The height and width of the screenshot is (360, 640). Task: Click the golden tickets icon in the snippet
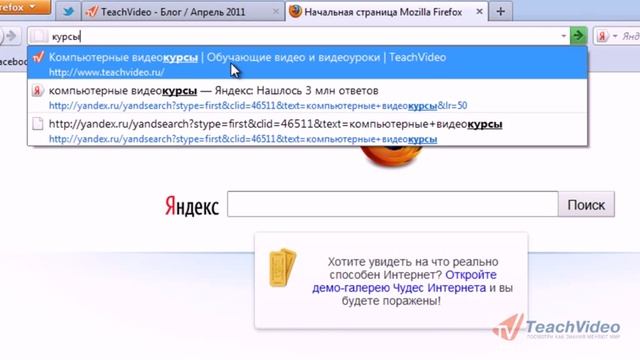(282, 267)
